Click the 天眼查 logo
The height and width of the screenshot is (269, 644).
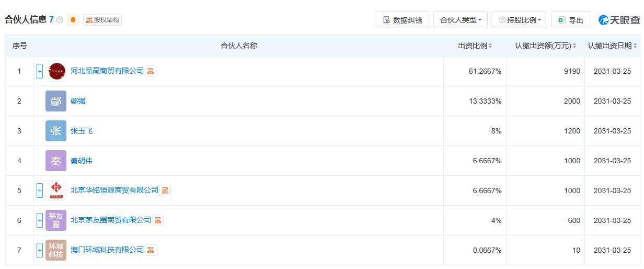click(619, 20)
